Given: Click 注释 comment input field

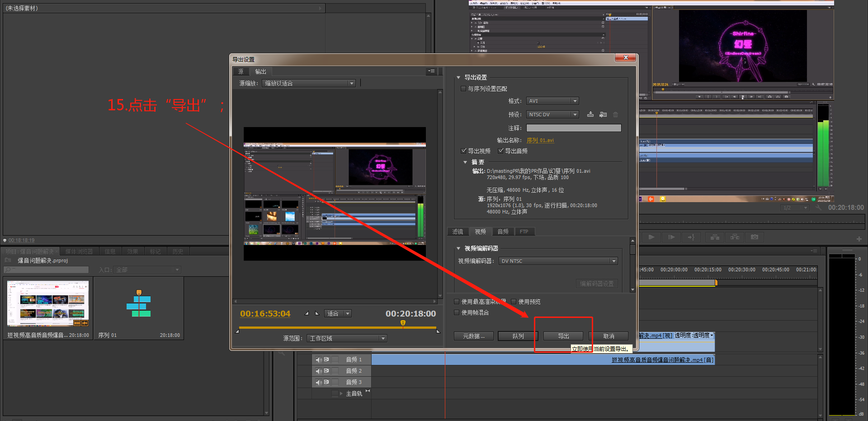Looking at the screenshot, I should pyautogui.click(x=574, y=128).
